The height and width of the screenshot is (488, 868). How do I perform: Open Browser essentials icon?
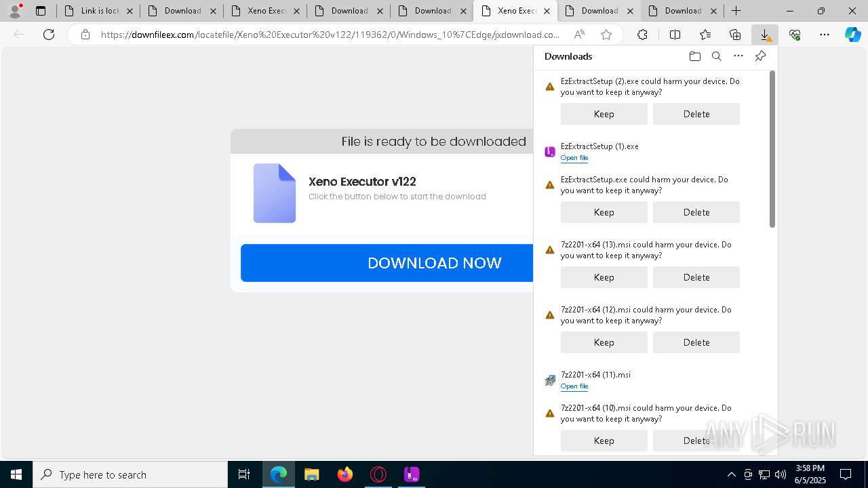795,35
